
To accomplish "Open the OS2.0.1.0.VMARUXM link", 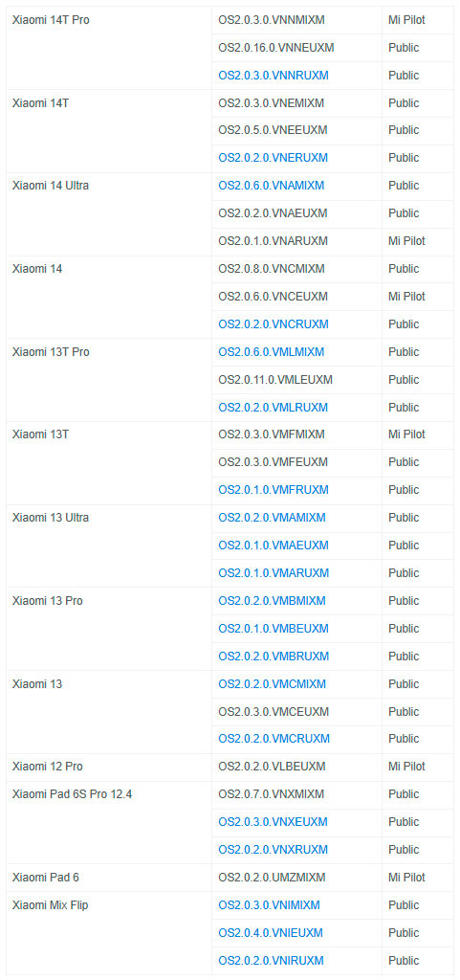I will [274, 573].
